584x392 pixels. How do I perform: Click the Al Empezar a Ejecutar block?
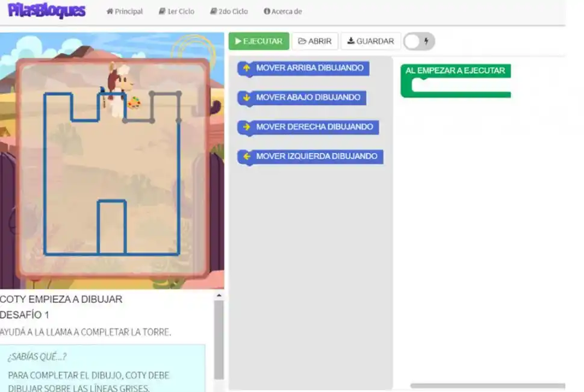click(455, 71)
